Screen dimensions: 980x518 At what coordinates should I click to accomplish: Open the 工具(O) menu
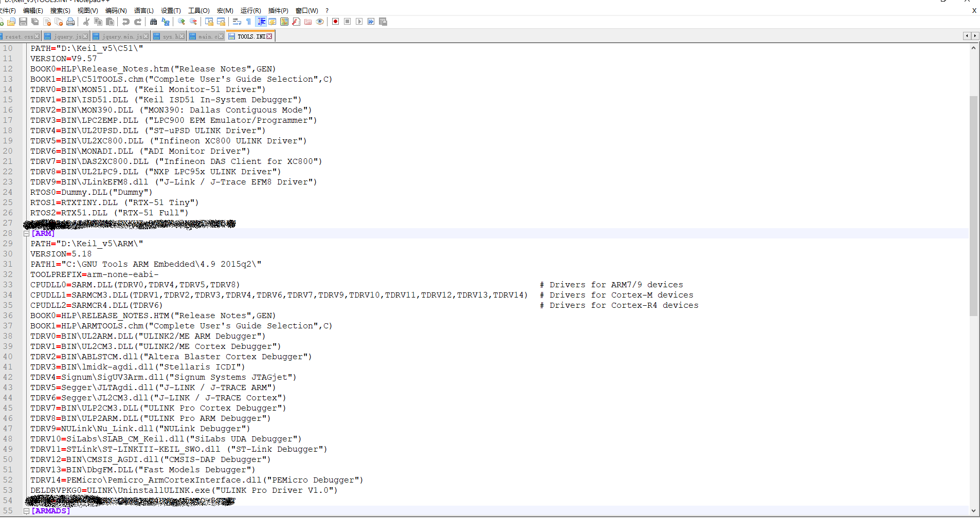198,10
